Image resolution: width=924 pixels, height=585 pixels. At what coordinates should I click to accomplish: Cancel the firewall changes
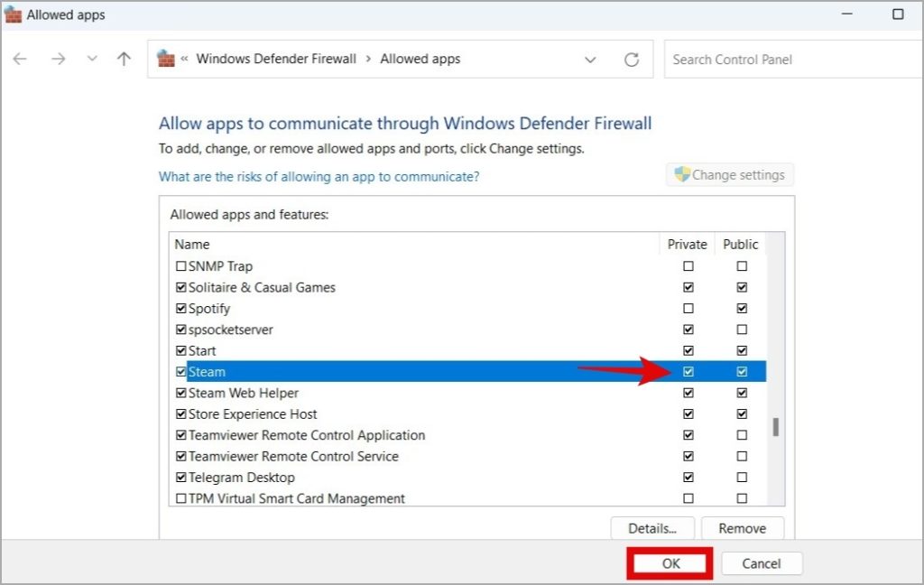(x=762, y=563)
